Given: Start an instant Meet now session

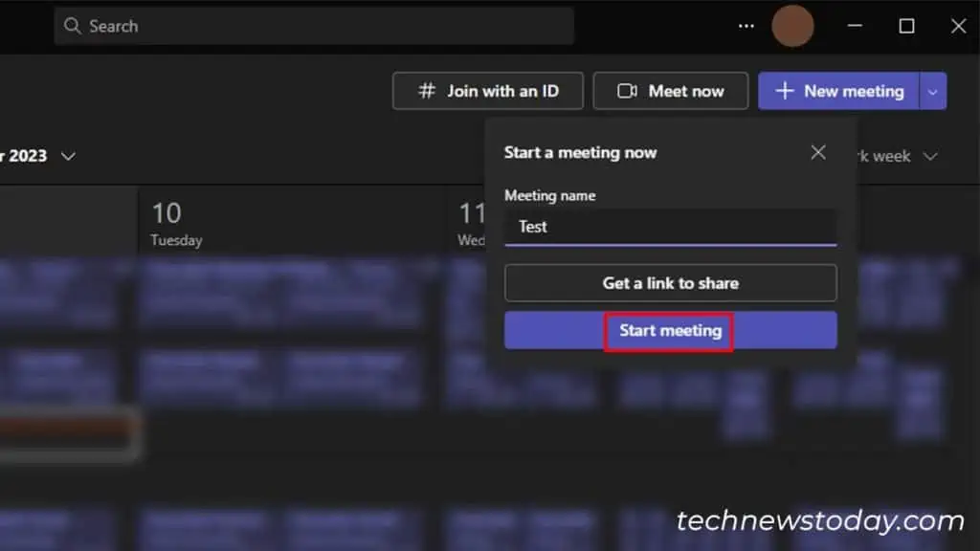Looking at the screenshot, I should [670, 91].
